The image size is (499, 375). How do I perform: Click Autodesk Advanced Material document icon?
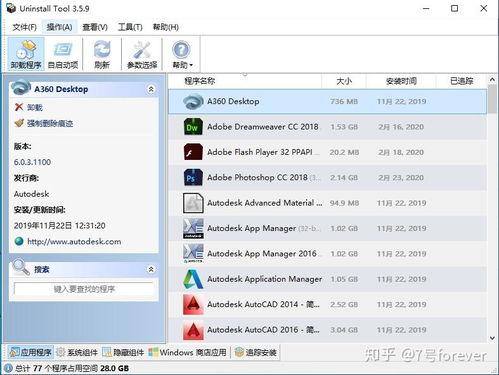pyautogui.click(x=193, y=203)
